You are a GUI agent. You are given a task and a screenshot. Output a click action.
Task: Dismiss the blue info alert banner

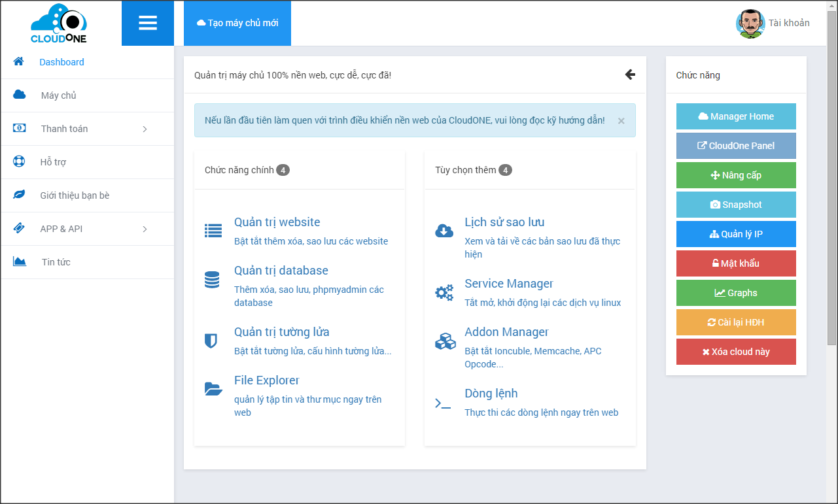point(621,121)
